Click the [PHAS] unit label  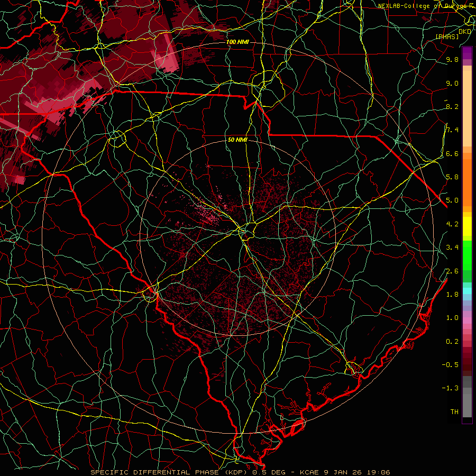tap(447, 36)
